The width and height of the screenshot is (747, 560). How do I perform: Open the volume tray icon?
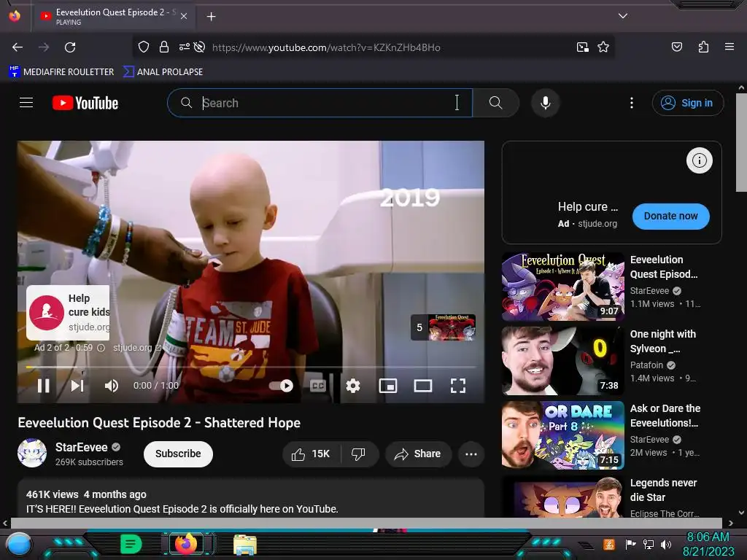(x=666, y=544)
